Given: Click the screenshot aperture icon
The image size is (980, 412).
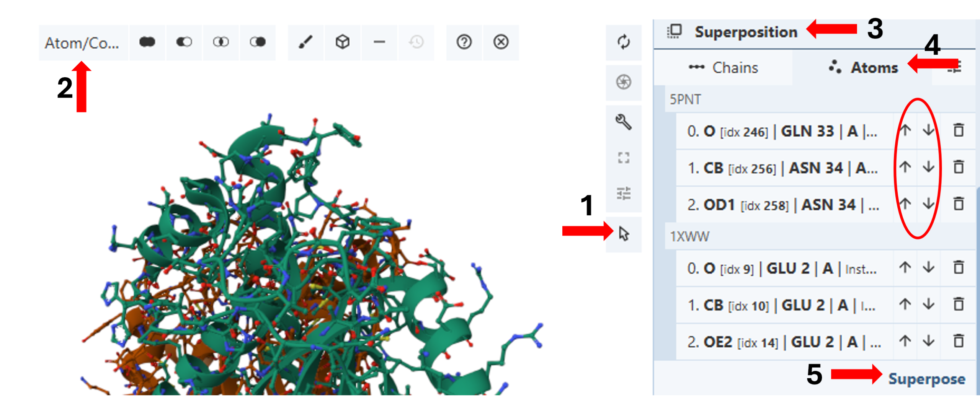Looking at the screenshot, I should pos(624,82).
